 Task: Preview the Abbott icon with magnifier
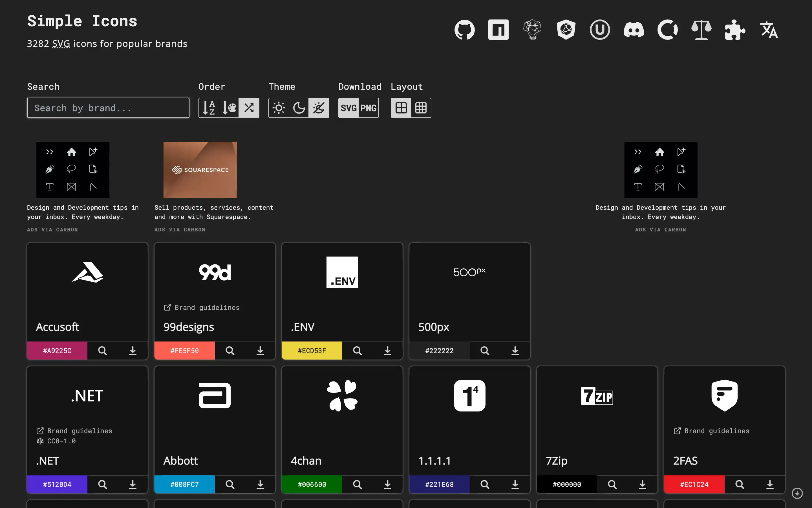pyautogui.click(x=230, y=485)
